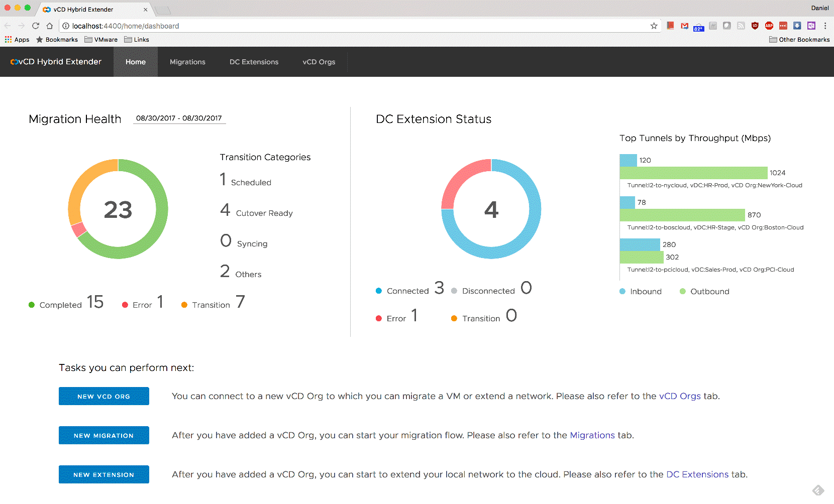Reload the dashboard page
The image size is (834, 504).
click(35, 26)
